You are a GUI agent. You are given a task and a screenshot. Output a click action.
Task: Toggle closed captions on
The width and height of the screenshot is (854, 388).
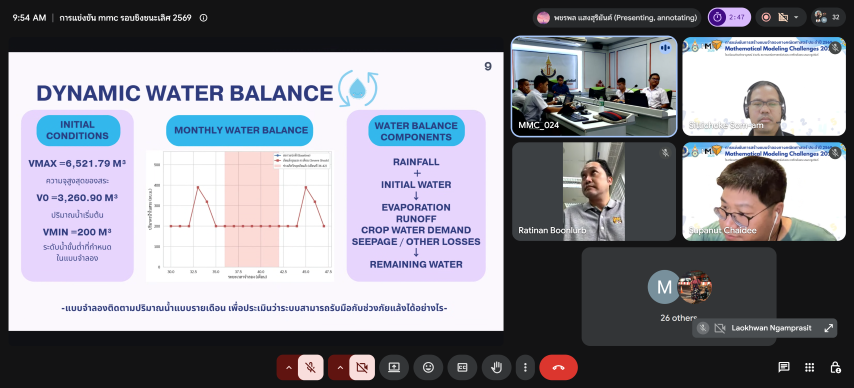click(x=462, y=367)
